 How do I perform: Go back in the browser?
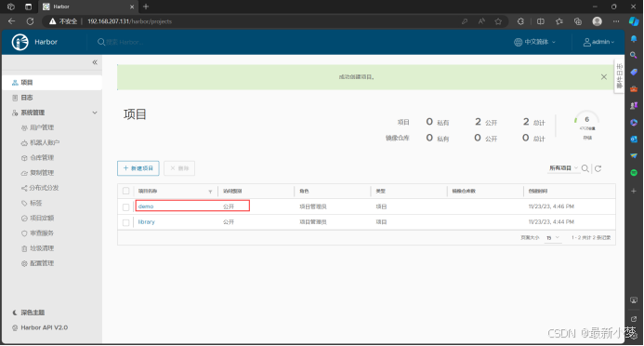coord(11,21)
